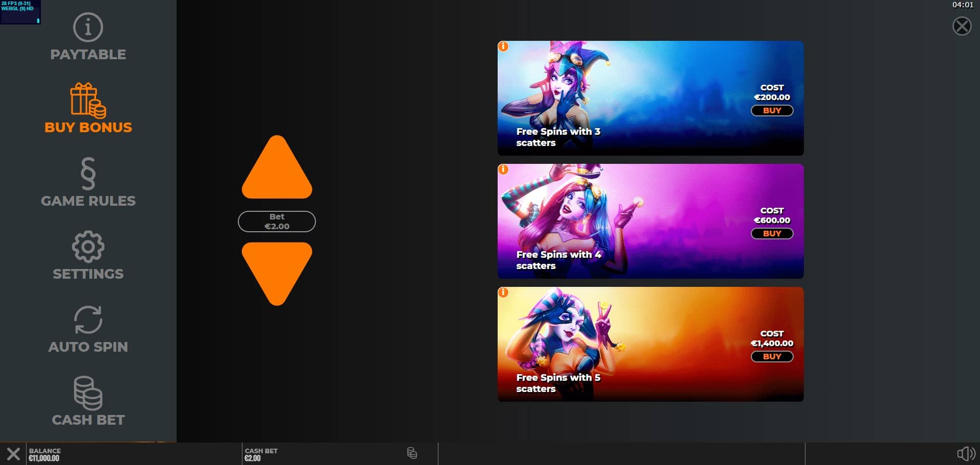Buy Free Spins with 5 scatters
This screenshot has width=980, height=465.
(x=772, y=356)
